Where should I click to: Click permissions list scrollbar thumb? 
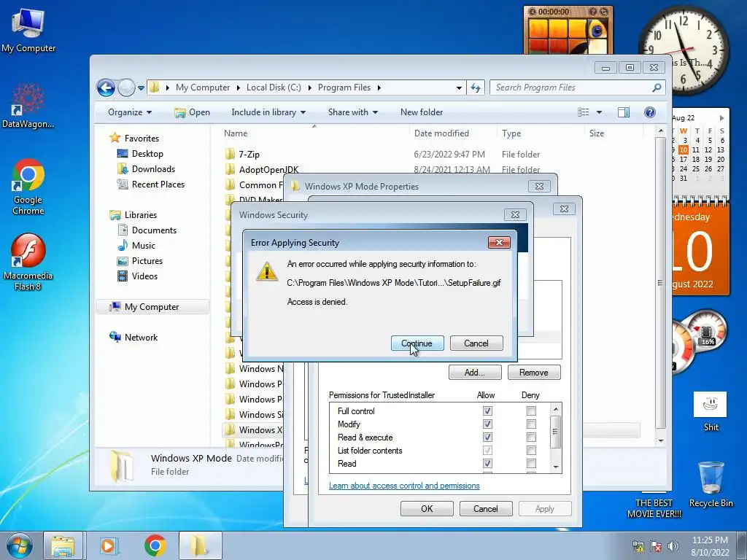555,432
